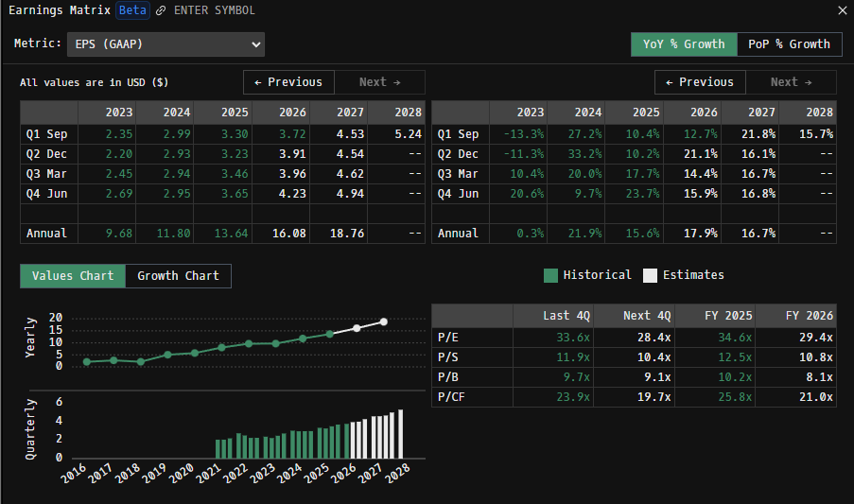This screenshot has width=854, height=504.
Task: Click the FY 2026 column header
Action: click(x=810, y=316)
